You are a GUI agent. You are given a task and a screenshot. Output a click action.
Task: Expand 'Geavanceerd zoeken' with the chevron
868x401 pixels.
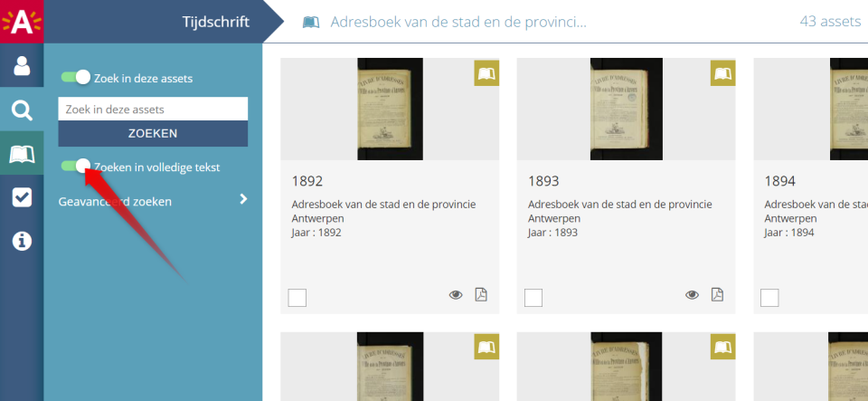tap(242, 200)
